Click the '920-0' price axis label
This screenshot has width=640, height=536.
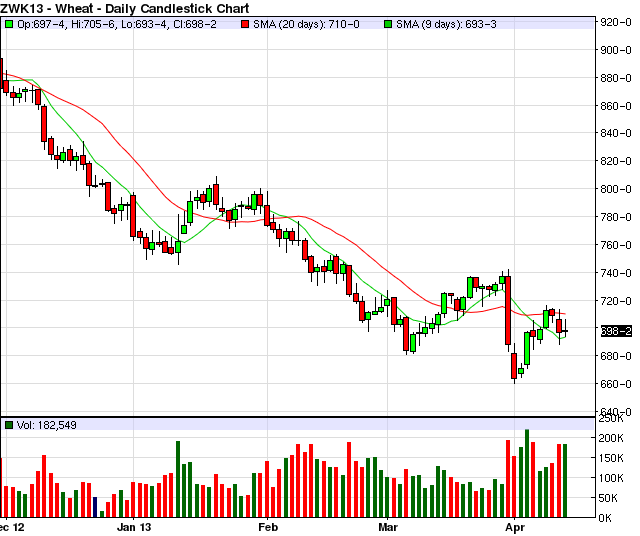click(x=616, y=22)
